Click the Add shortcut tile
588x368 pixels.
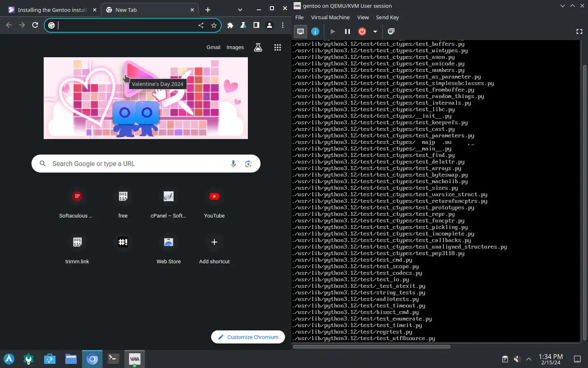coord(214,249)
